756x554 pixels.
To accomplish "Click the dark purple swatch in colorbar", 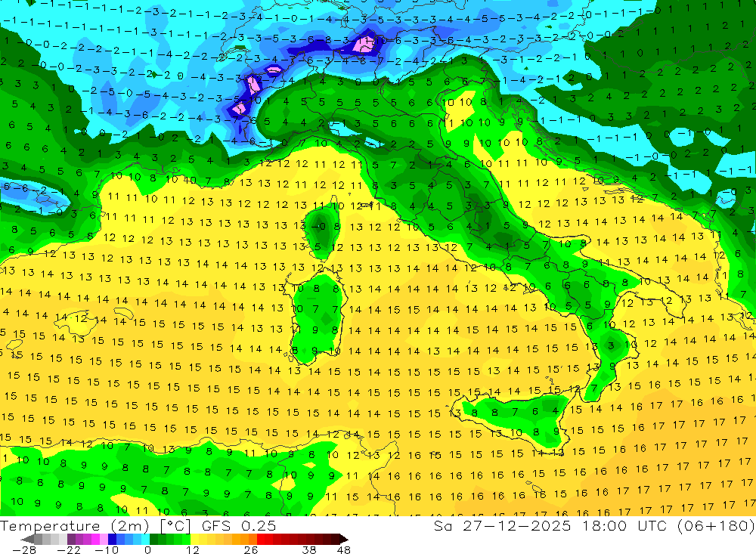I will (71, 539).
